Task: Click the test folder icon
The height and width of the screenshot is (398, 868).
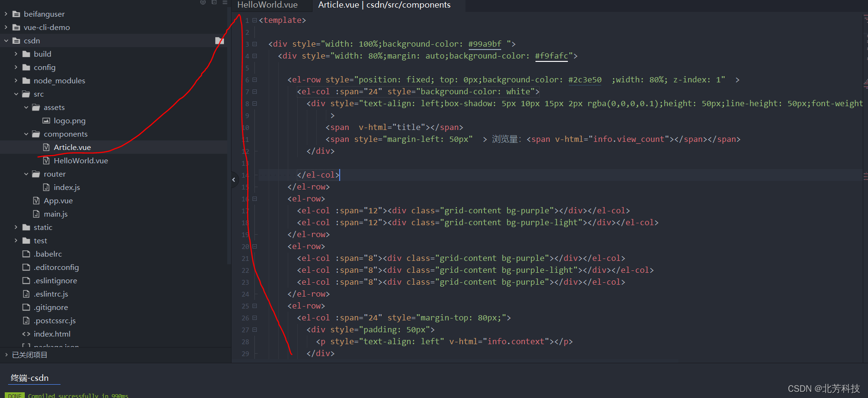Action: coord(26,241)
